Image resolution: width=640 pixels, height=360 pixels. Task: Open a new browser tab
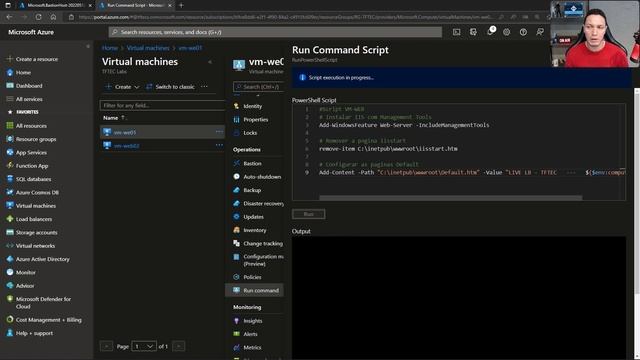181,5
